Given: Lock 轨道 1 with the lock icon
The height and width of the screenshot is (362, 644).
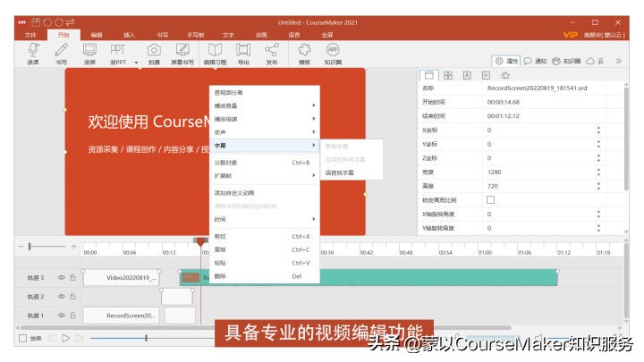Looking at the screenshot, I should [72, 316].
